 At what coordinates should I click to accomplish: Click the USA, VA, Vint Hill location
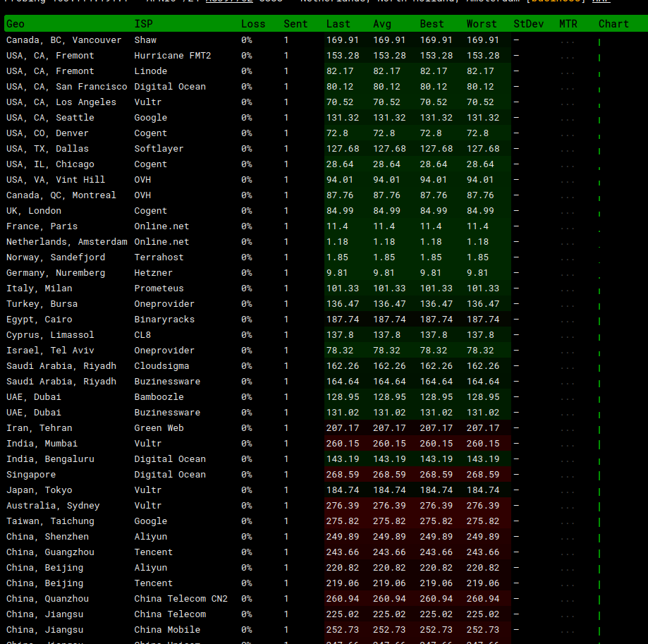tap(56, 180)
